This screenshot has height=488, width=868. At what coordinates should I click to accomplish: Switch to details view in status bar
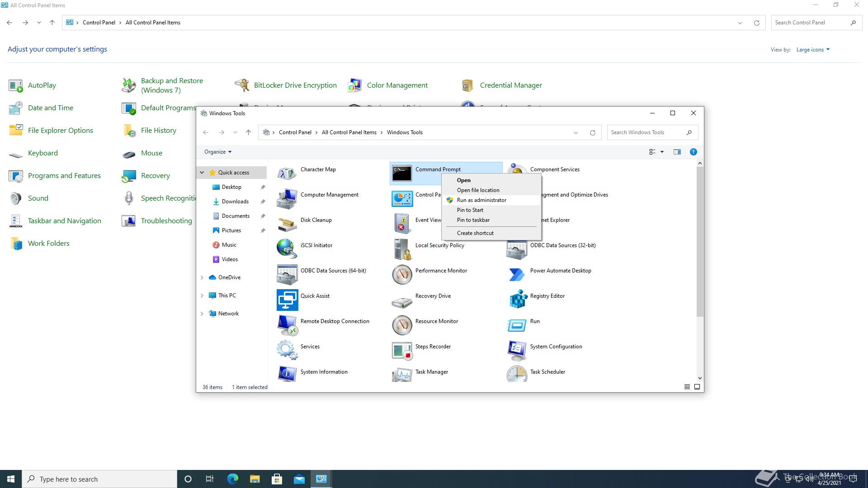687,387
